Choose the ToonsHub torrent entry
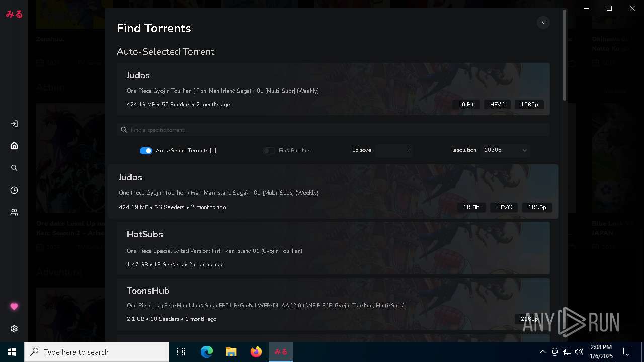The image size is (644, 362). click(333, 304)
